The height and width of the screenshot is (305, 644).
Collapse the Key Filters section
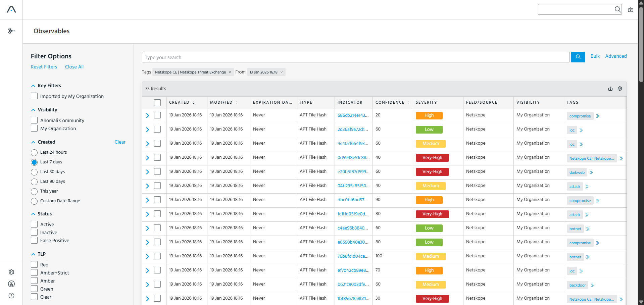[x=33, y=86]
